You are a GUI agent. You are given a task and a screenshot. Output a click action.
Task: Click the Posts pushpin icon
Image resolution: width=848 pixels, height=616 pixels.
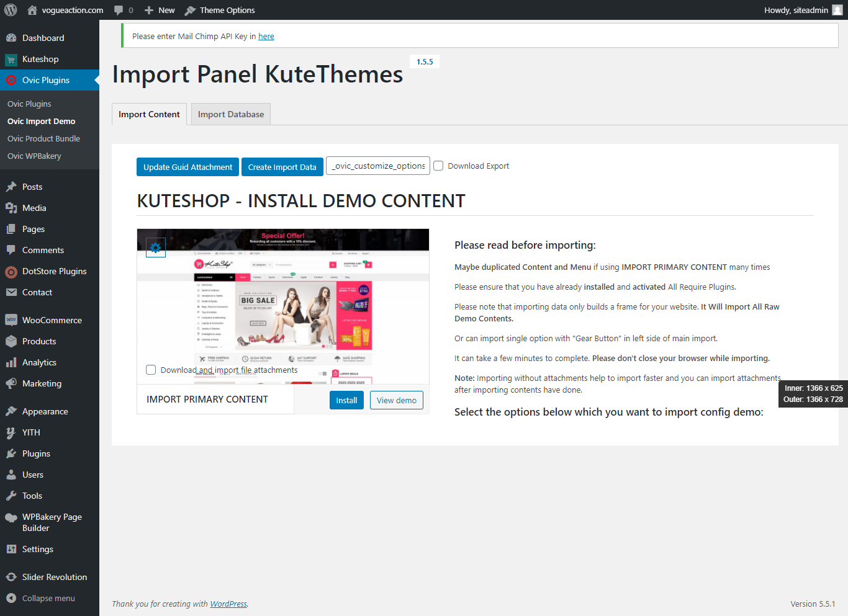[x=11, y=187]
